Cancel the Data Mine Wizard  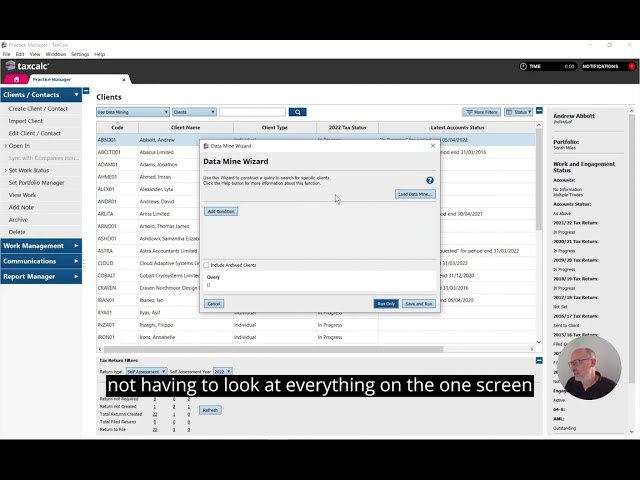pos(213,304)
